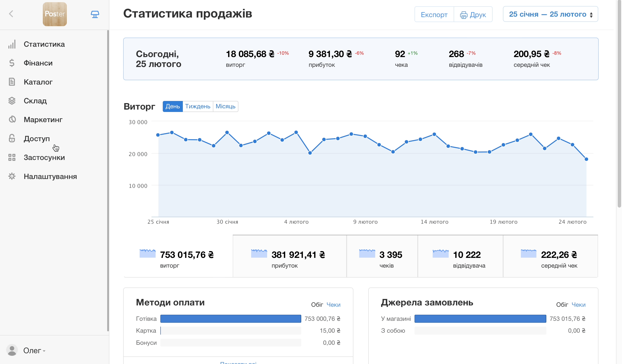Screen dimensions: 622x364
Task: Click the Налаштування gear icon
Action: (12, 176)
